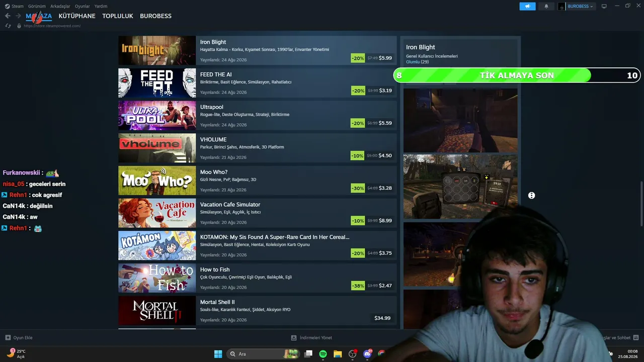Launch Spotify from the taskbar
The height and width of the screenshot is (362, 644).
pos(323,354)
